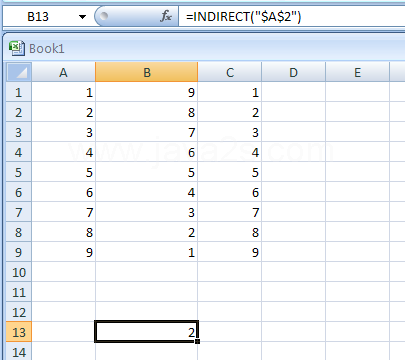Click cell A9 containing 9
The image size is (405, 360).
pyautogui.click(x=63, y=252)
